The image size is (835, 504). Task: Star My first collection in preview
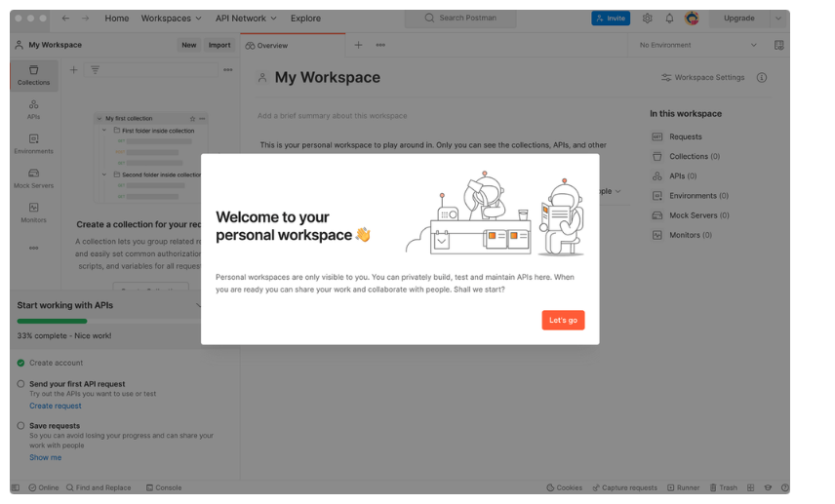coord(193,119)
